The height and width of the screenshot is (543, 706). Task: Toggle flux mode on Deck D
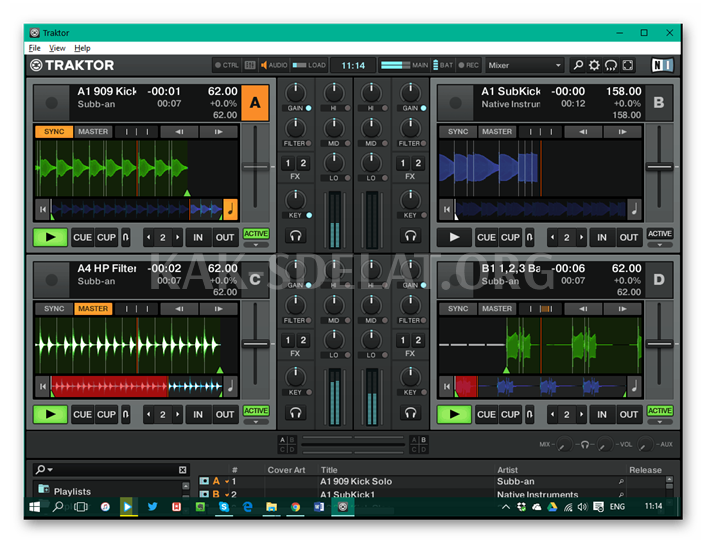530,414
